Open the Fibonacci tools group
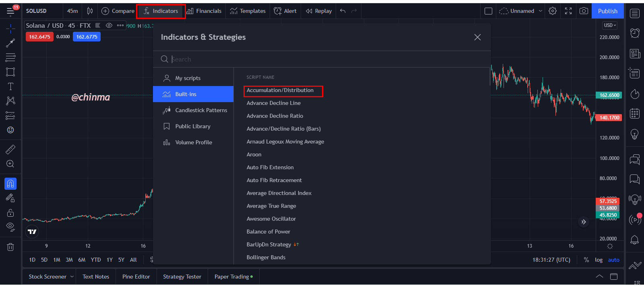 [x=10, y=57]
